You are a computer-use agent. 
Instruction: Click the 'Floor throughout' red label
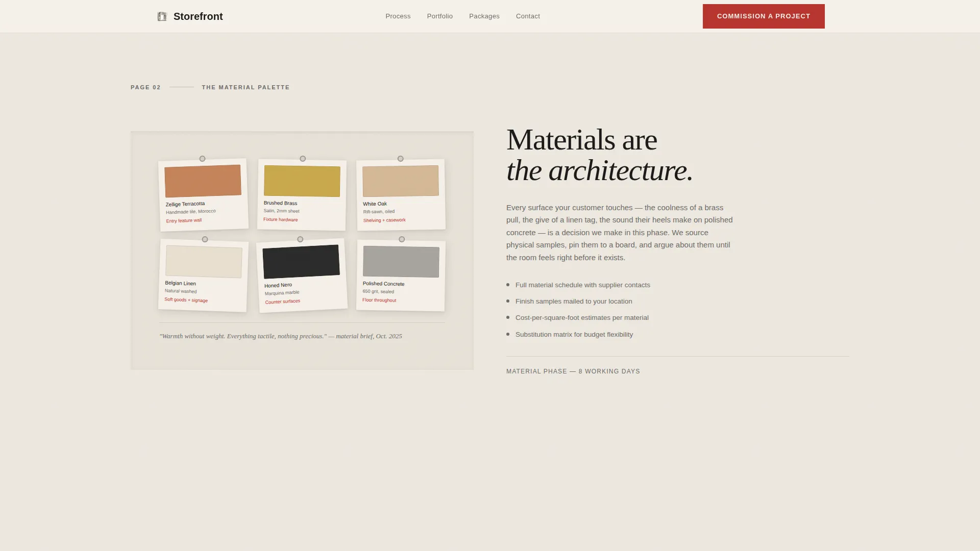tap(379, 300)
